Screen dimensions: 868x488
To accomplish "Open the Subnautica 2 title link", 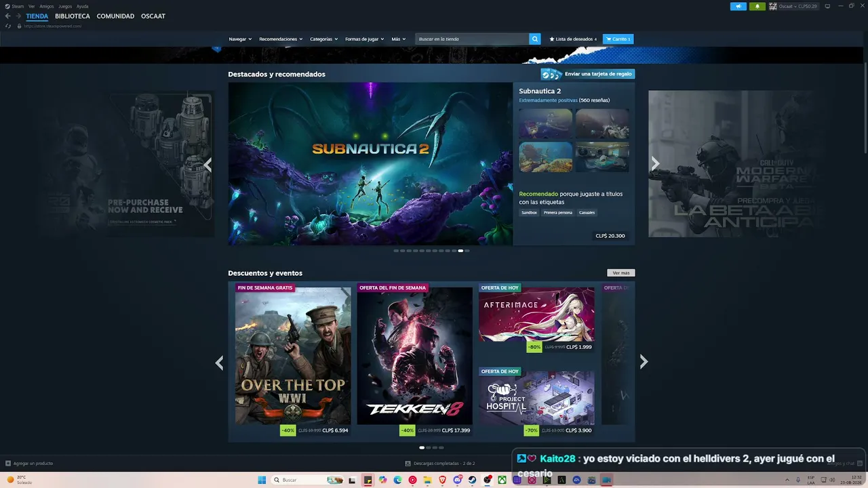I will pos(540,91).
